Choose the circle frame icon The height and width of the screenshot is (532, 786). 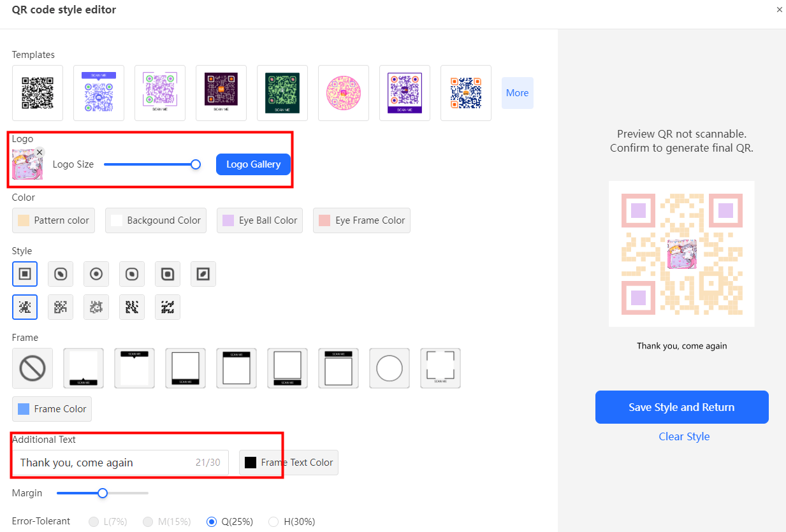pos(389,368)
